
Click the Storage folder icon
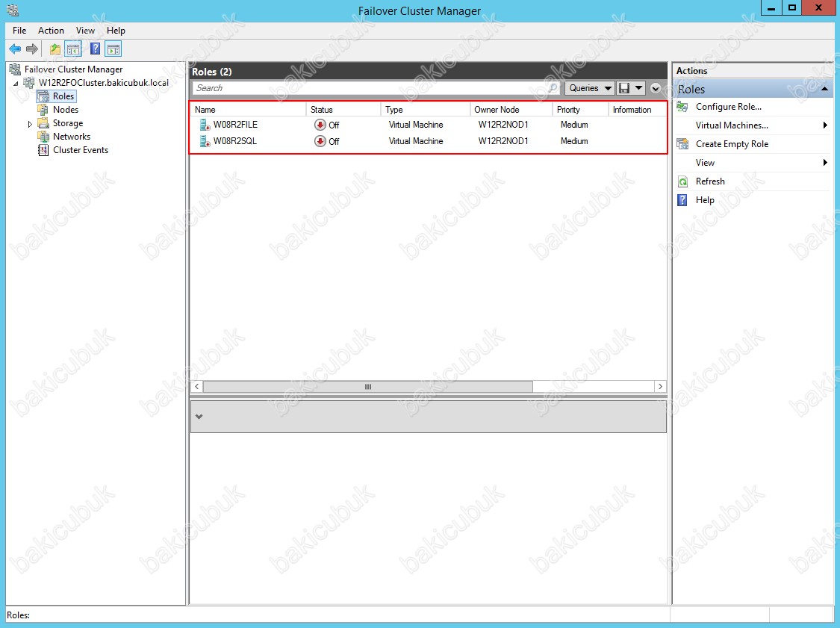[43, 122]
